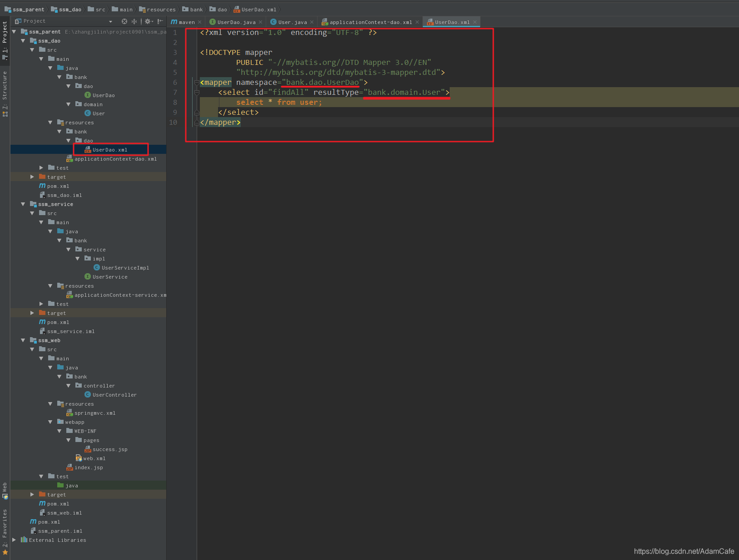
Task: Select UserController in the project tree
Action: tap(114, 395)
